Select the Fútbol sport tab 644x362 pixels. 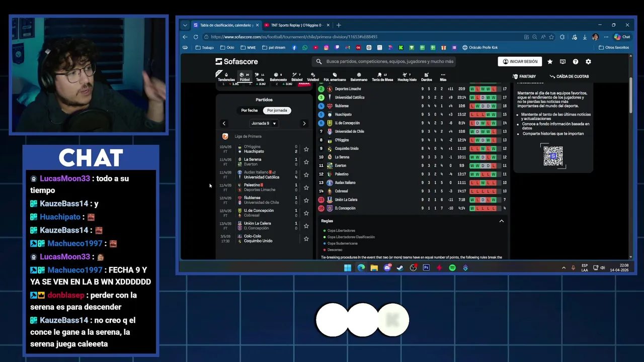[245, 77]
